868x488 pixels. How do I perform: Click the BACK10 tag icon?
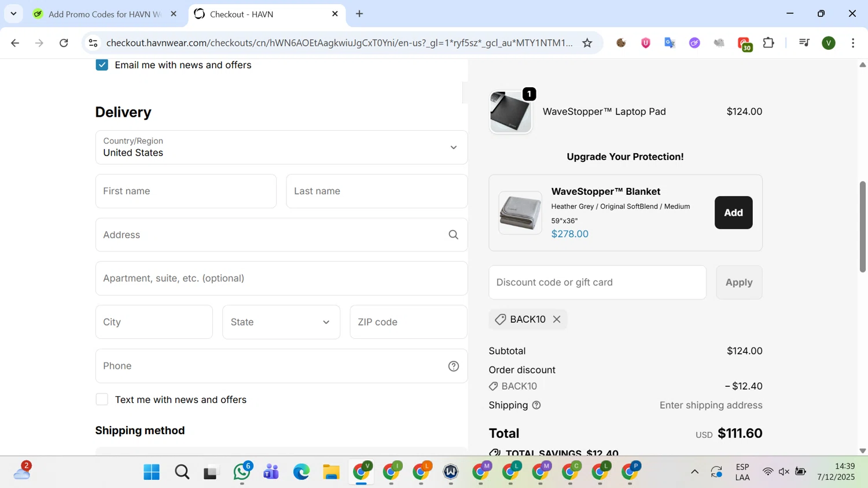click(501, 320)
